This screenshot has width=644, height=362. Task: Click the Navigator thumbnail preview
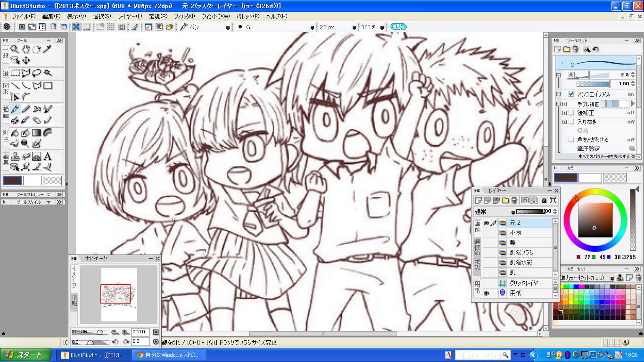pos(119,295)
